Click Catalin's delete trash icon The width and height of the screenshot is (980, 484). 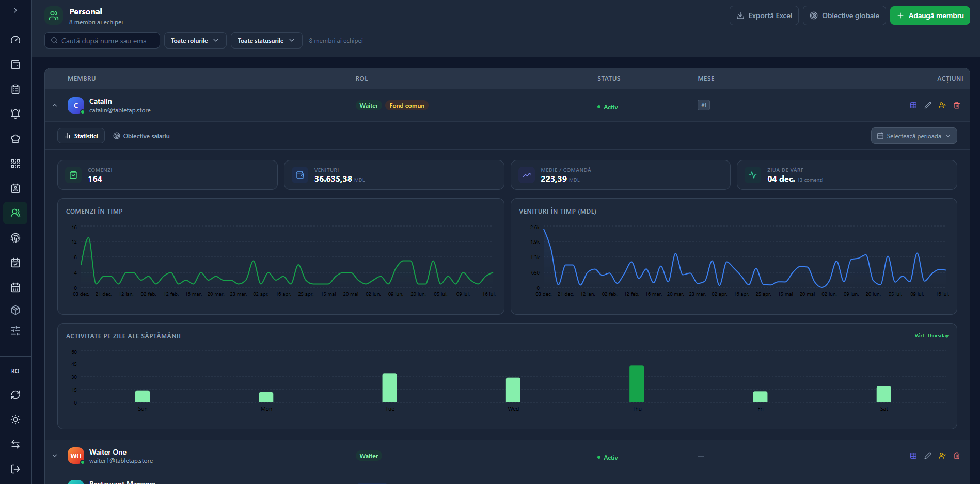click(957, 105)
